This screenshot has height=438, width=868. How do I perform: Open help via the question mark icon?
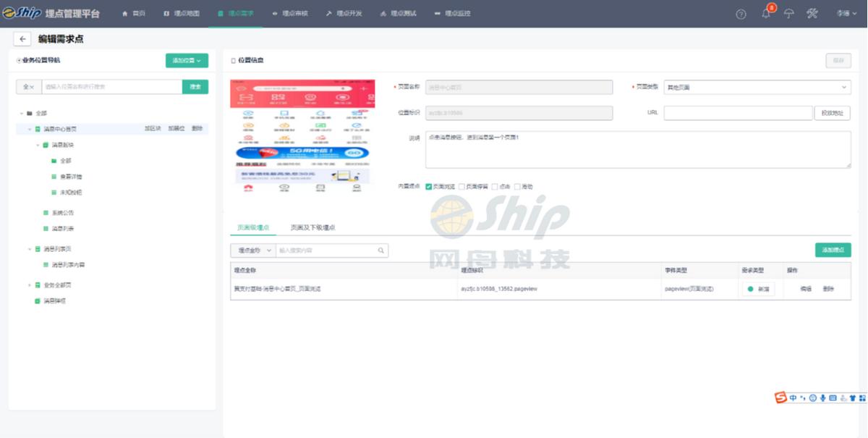pyautogui.click(x=739, y=13)
